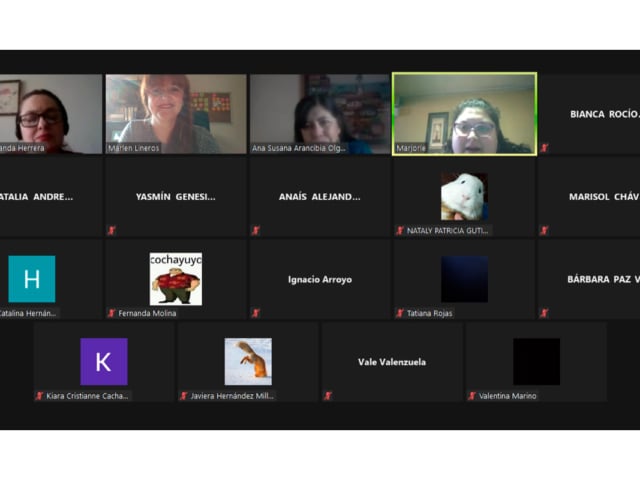Click the 'YASMÍN GENESI...' name text
The height and width of the screenshot is (480, 640).
(176, 197)
